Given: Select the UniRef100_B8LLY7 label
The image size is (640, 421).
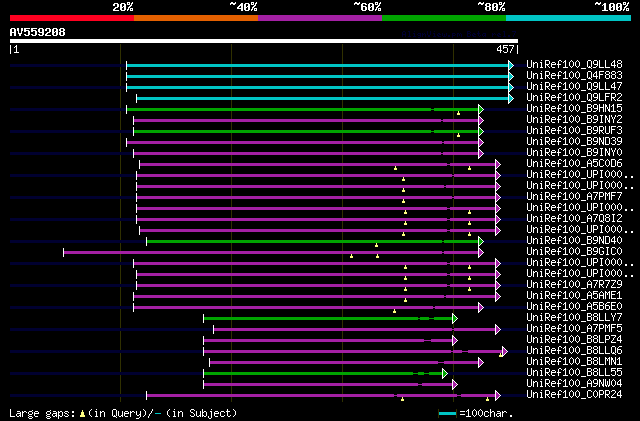Looking at the screenshot, I should pyautogui.click(x=574, y=318).
